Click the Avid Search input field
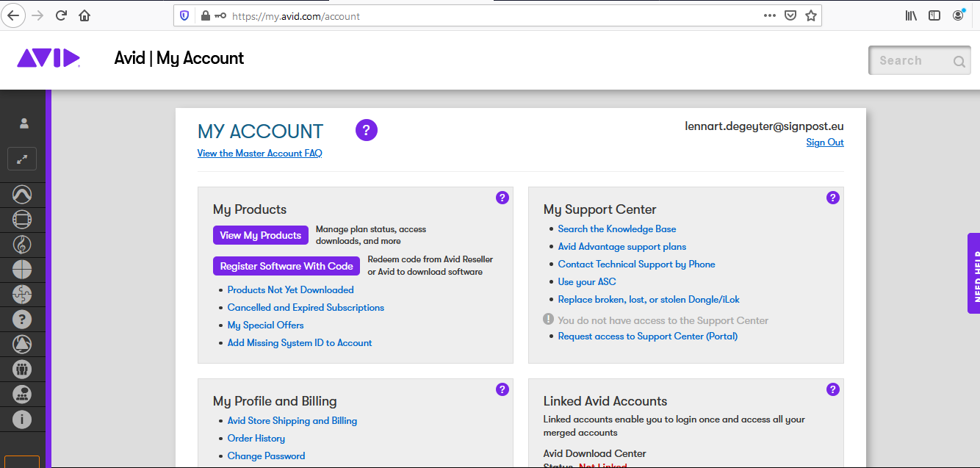Screen dimensions: 980x468 coord(911,61)
